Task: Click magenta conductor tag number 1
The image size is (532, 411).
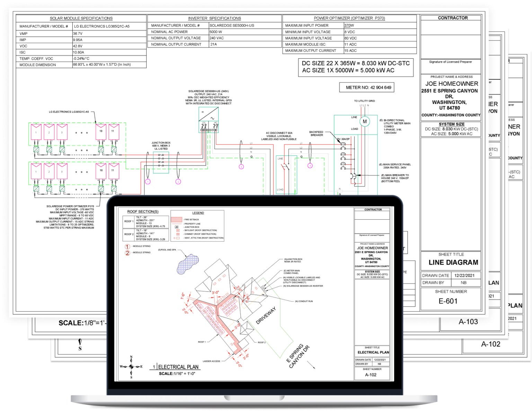Action: pos(148,182)
